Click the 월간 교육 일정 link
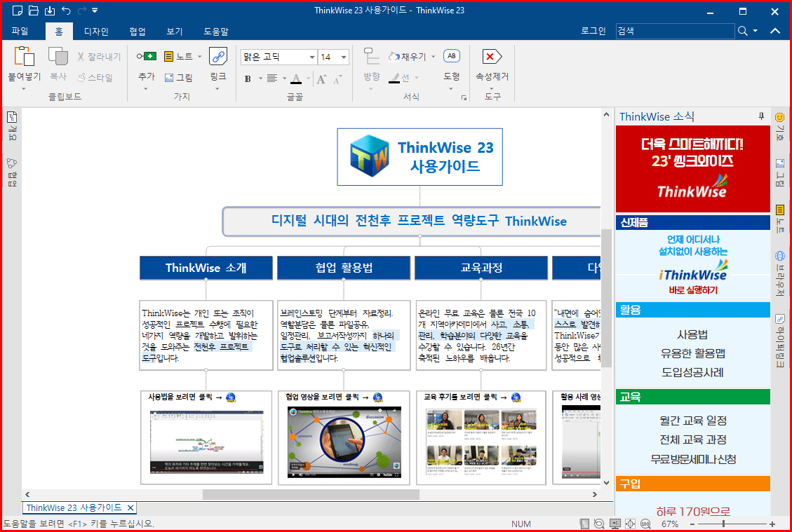Viewport: 792px width, 532px height. (692, 421)
